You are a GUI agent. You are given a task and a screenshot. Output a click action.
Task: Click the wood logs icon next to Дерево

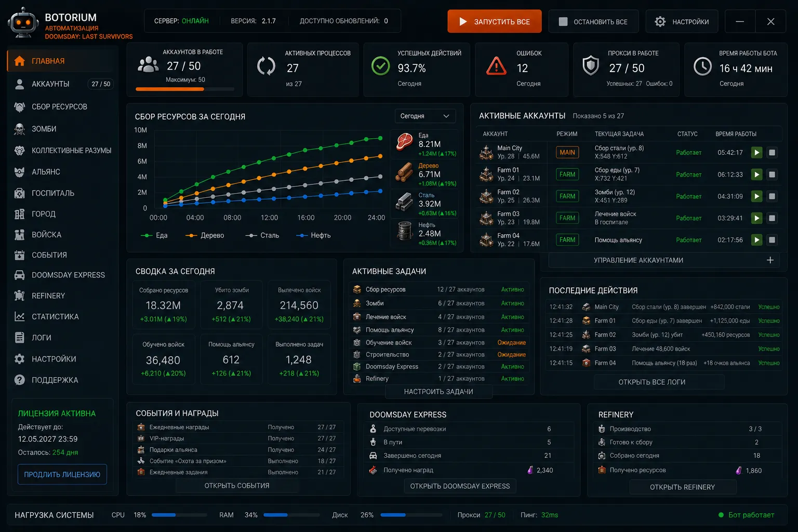(x=404, y=172)
